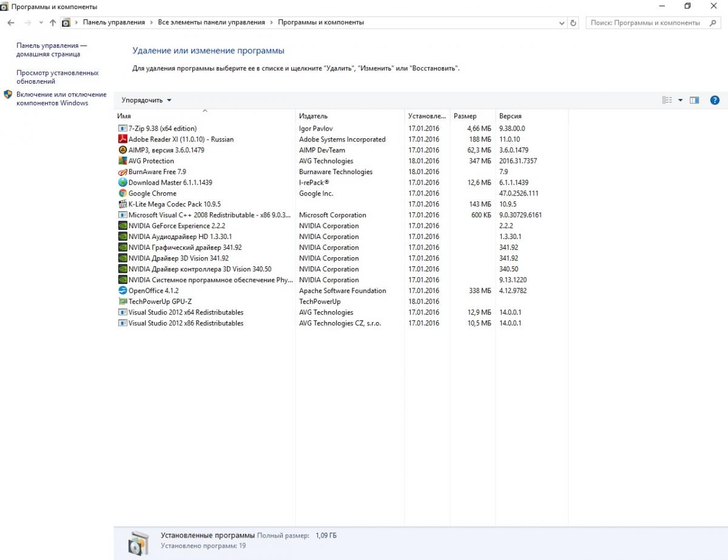Click the BurnAware Free icon
This screenshot has height=560, width=728.
tap(123, 172)
